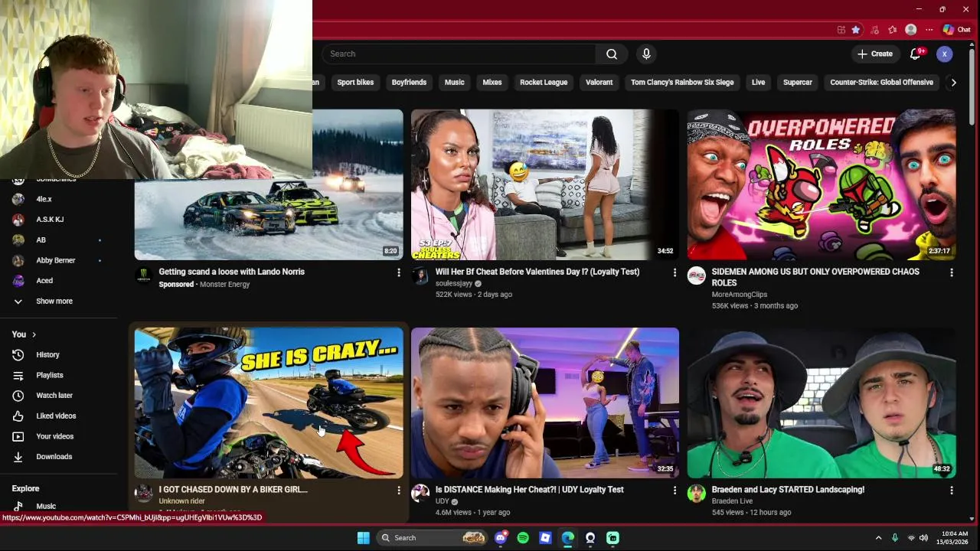Select the Boyfriends chip
The height and width of the screenshot is (551, 980).
click(x=409, y=83)
